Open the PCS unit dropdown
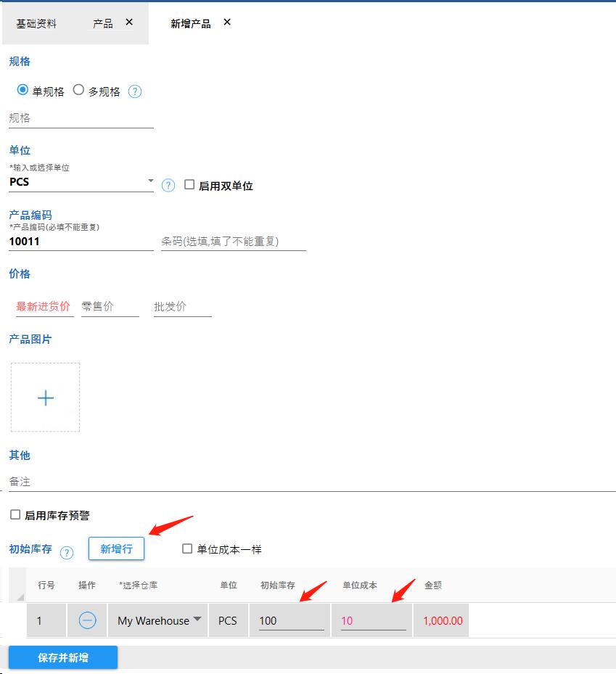Screen dimensions: 616x674 150,181
